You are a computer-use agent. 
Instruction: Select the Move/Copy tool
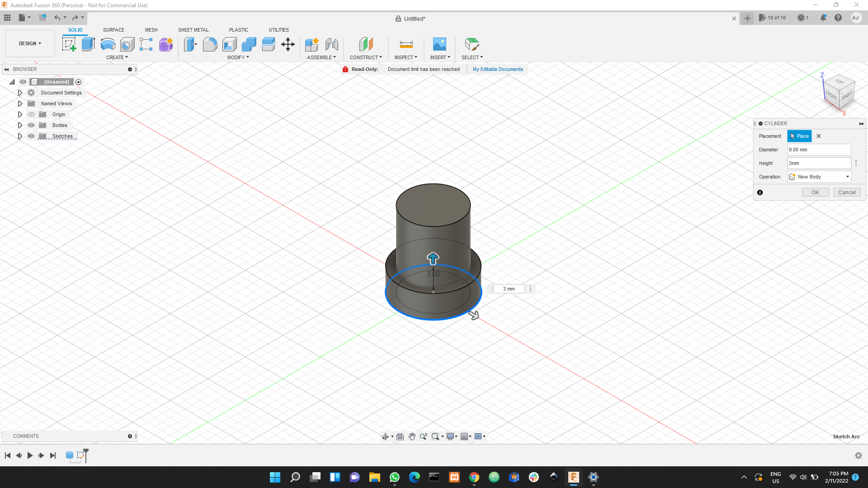coord(288,44)
